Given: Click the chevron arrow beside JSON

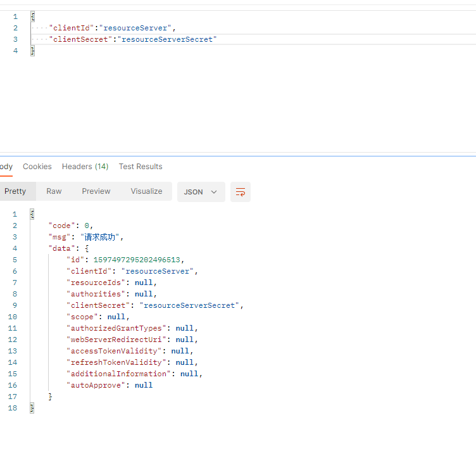Looking at the screenshot, I should pos(214,192).
